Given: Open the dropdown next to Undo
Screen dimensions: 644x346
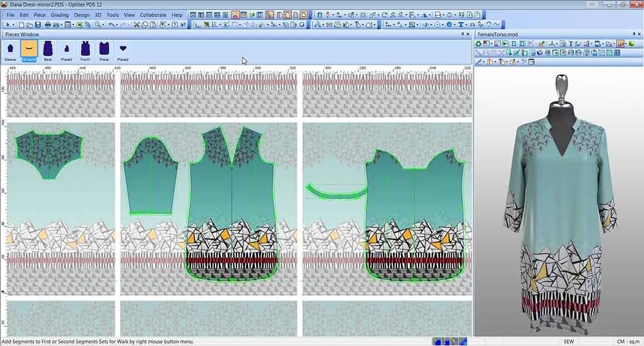Looking at the screenshot, I should (x=117, y=25).
